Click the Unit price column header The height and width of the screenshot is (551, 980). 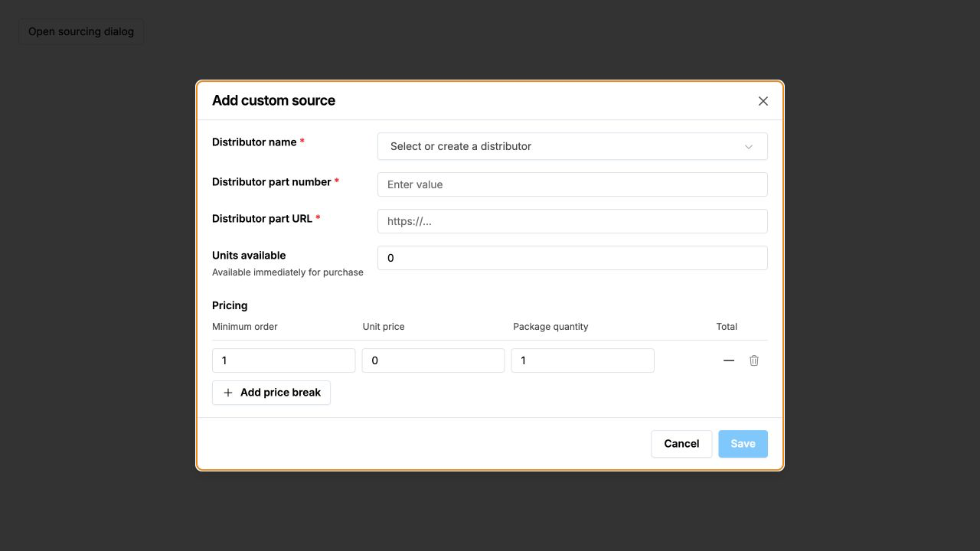point(384,327)
